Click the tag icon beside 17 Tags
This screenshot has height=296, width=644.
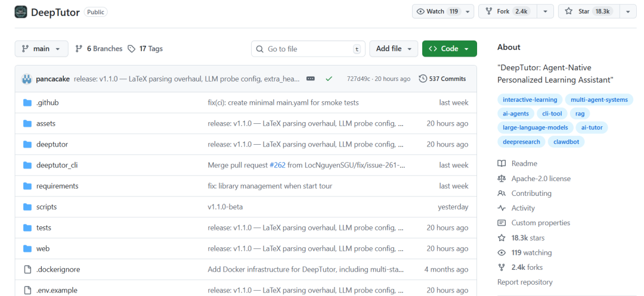tap(131, 49)
